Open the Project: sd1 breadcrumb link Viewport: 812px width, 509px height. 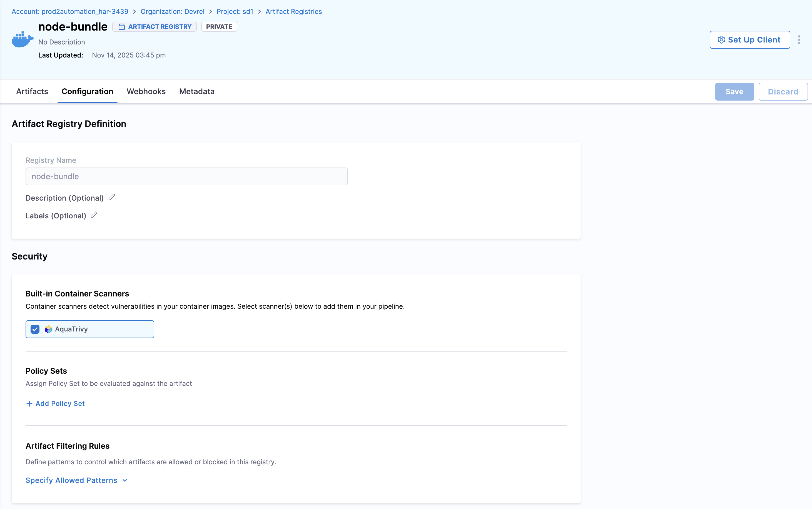tap(235, 11)
